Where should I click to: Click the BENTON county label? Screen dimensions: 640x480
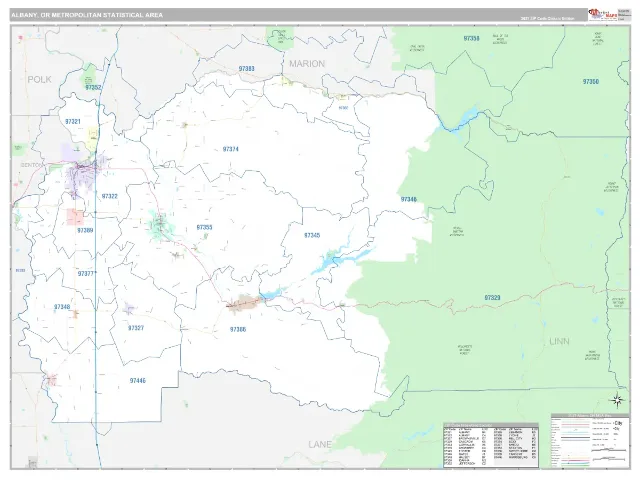31,165
